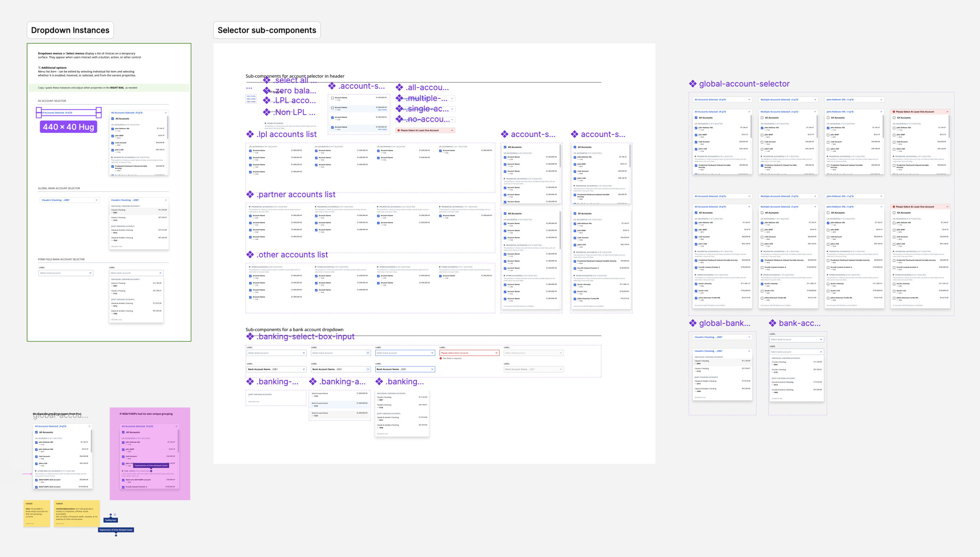Click the bank-acc… component diamond icon
The height and width of the screenshot is (557, 980).
[772, 323]
